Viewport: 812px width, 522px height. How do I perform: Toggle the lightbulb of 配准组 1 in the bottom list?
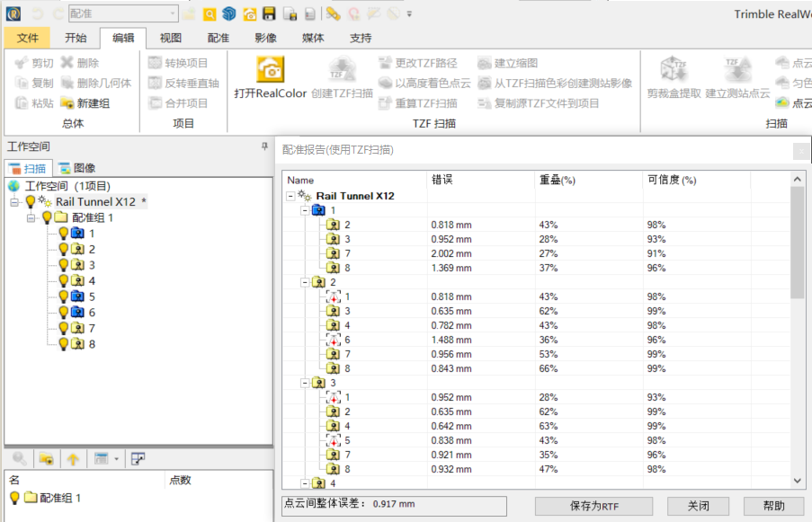tap(14, 498)
